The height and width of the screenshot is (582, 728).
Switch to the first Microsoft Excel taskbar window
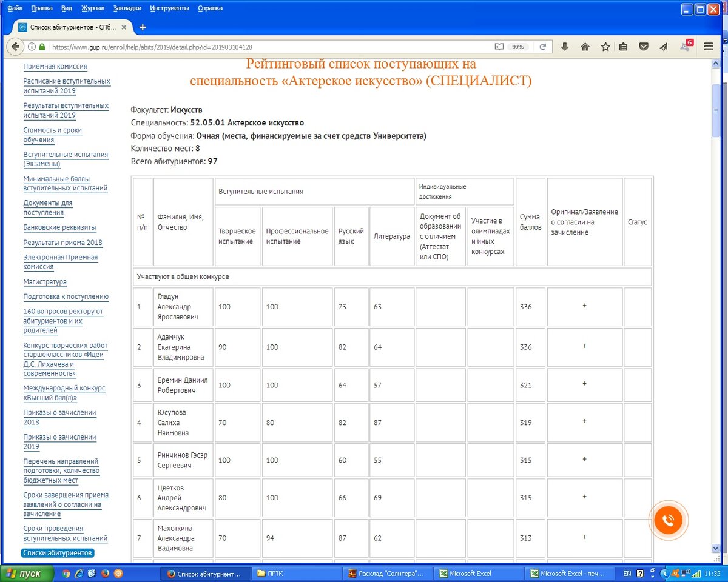[x=477, y=573]
